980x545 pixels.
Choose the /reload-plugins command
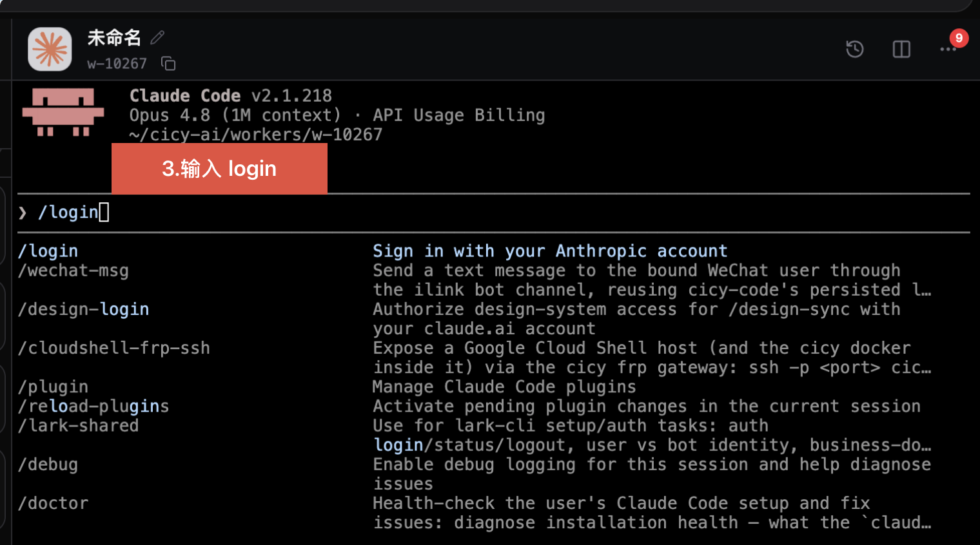pos(93,406)
